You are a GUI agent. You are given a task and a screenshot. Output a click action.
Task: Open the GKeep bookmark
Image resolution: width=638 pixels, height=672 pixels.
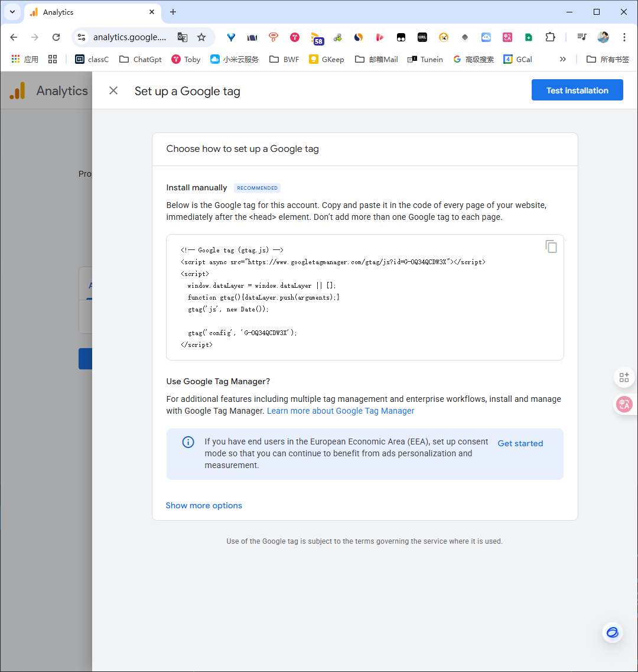327,59
